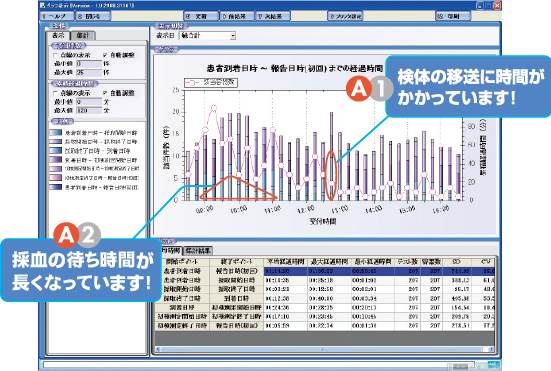
Task: Click the 更新 (Refresh) toolbar button
Action: coord(201,16)
